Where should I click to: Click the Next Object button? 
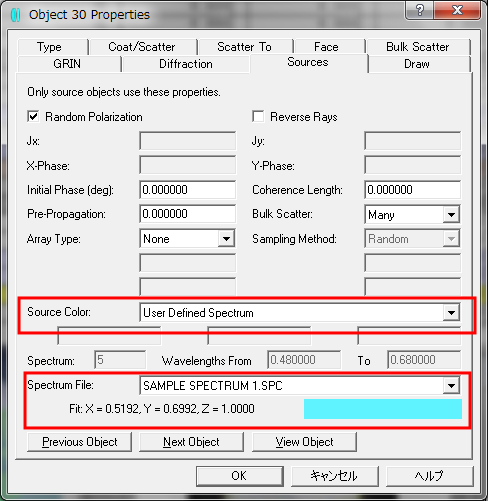[191, 442]
